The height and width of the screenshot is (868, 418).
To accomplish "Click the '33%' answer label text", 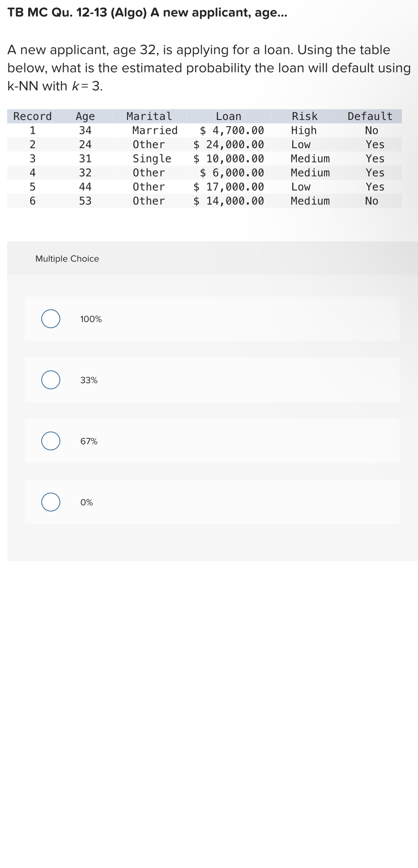I will [x=89, y=380].
